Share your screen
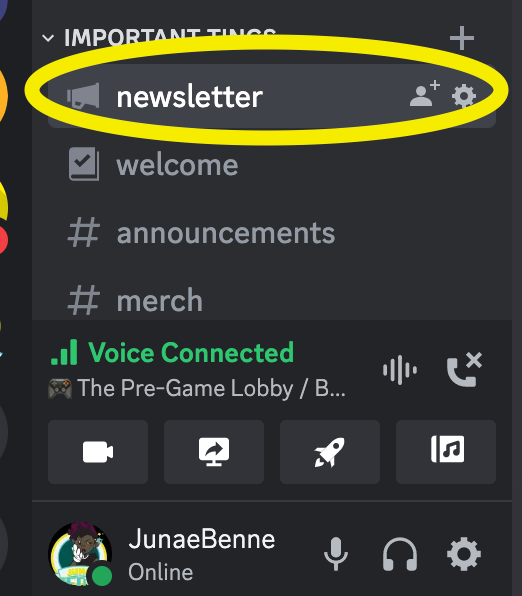The image size is (522, 596). pos(214,452)
